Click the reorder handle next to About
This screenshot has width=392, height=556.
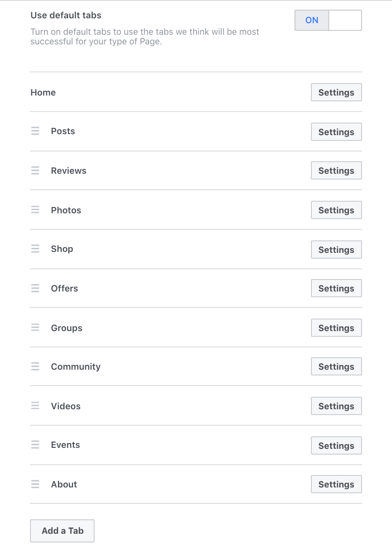[x=35, y=485]
